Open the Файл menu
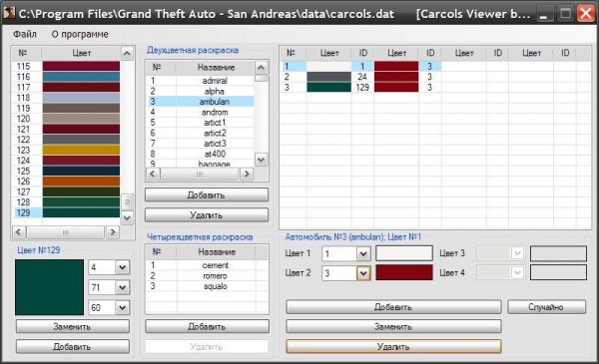 coord(25,34)
